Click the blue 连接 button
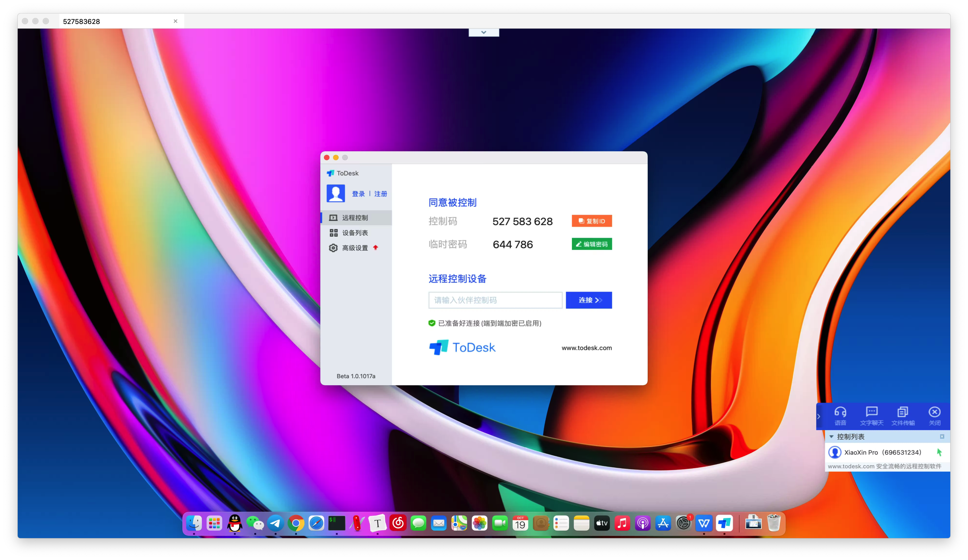The height and width of the screenshot is (560, 968). coord(589,300)
